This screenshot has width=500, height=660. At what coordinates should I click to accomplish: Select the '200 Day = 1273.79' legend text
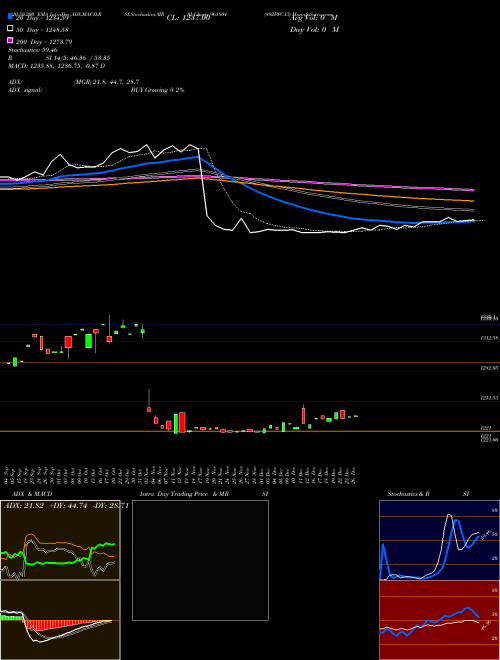tap(44, 42)
